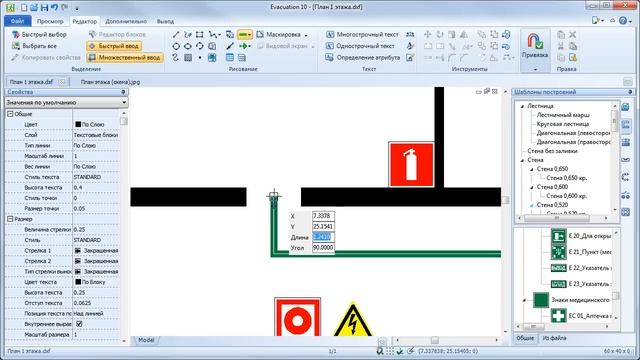Click Определение атрибута button
Image resolution: width=640 pixels, height=360 pixels.
(x=363, y=58)
